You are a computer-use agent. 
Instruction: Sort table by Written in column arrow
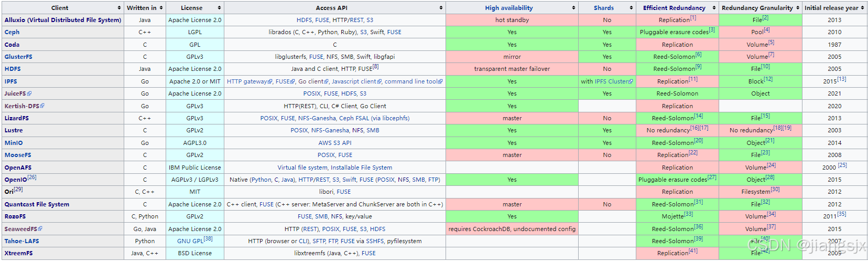point(161,8)
